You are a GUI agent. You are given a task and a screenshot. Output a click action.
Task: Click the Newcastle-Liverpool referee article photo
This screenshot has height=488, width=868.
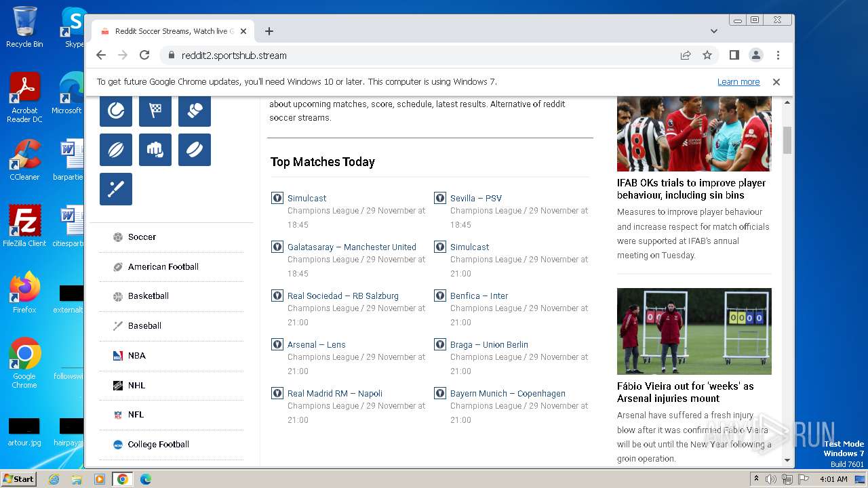(x=694, y=134)
